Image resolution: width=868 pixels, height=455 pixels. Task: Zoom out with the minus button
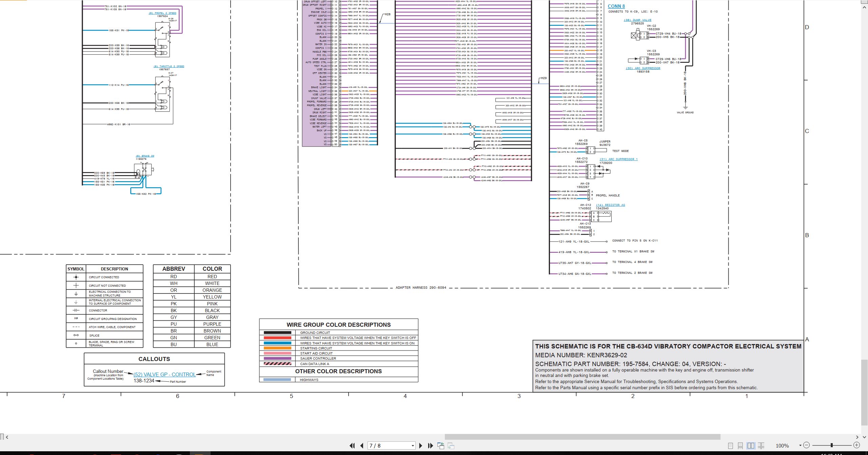pos(807,445)
